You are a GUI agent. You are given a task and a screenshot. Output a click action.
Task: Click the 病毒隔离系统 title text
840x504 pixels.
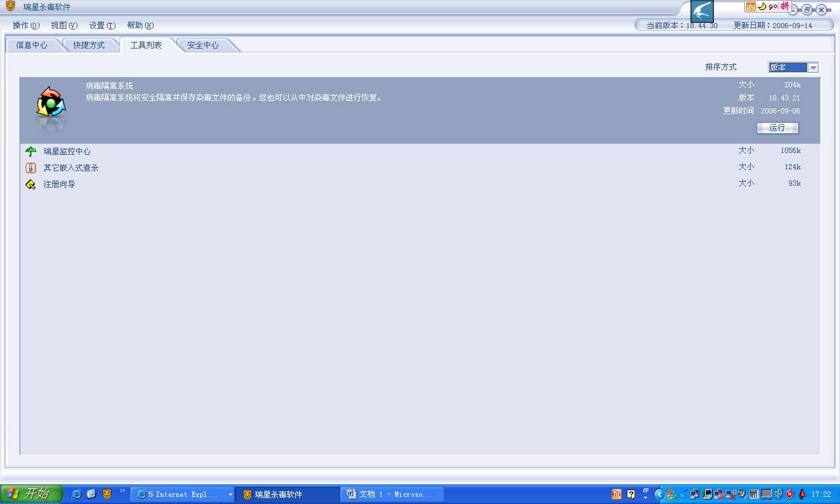[x=110, y=86]
